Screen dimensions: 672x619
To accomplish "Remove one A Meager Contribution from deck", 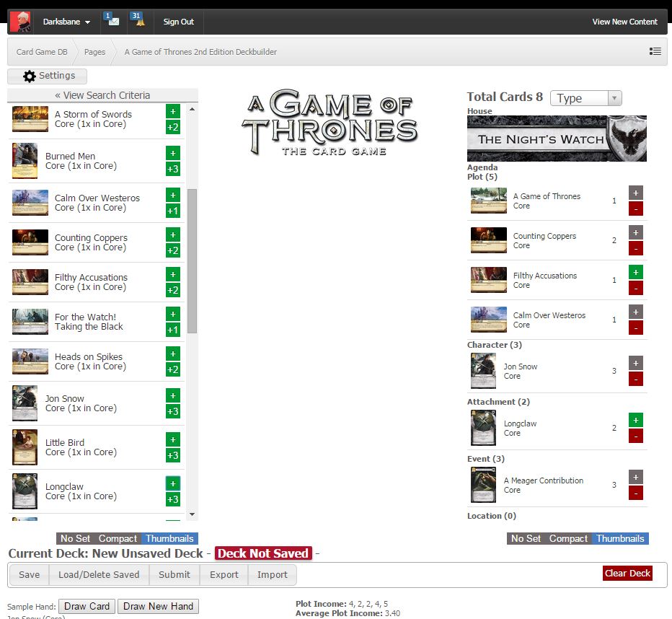I will click(635, 493).
